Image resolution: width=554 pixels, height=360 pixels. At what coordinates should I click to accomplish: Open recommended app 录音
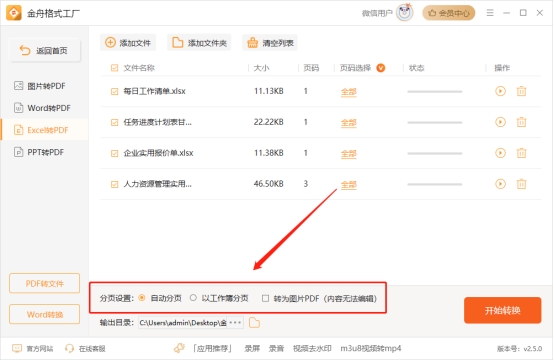[276, 348]
